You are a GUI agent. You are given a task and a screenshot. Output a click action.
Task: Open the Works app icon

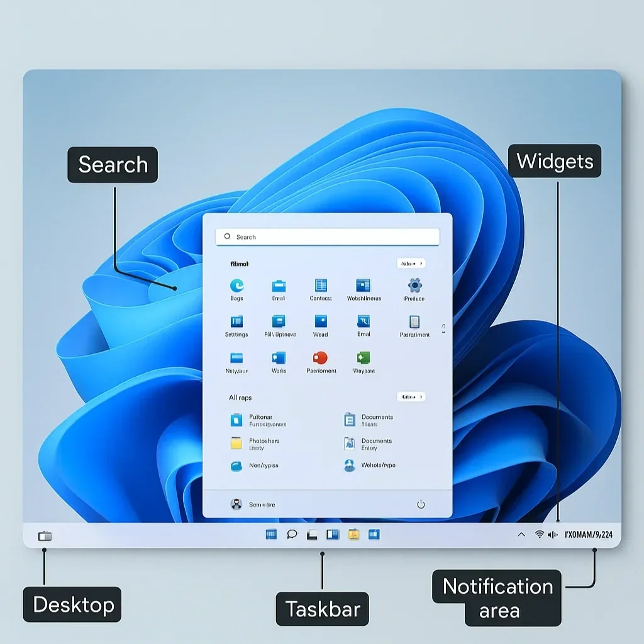tap(279, 358)
